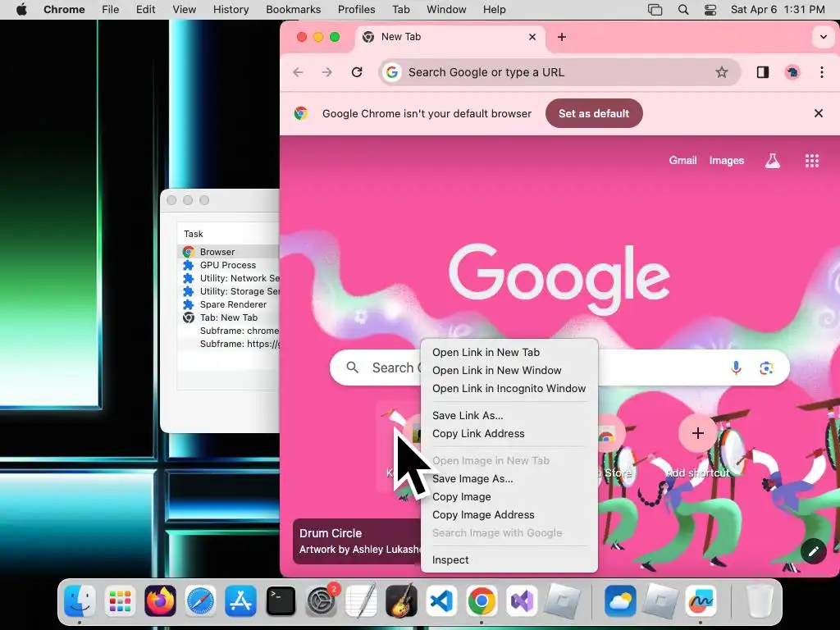Select Subframe: chrome row
Viewport: 840px width, 630px height.
click(x=229, y=331)
